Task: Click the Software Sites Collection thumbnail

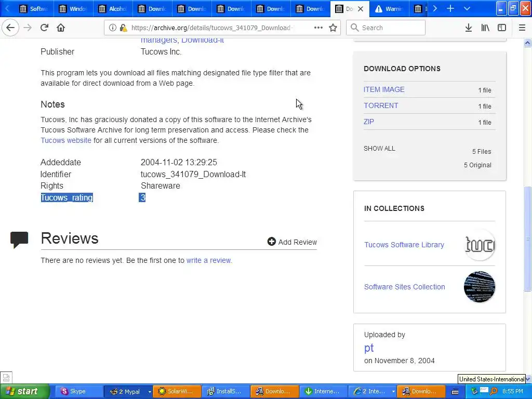Action: point(480,287)
